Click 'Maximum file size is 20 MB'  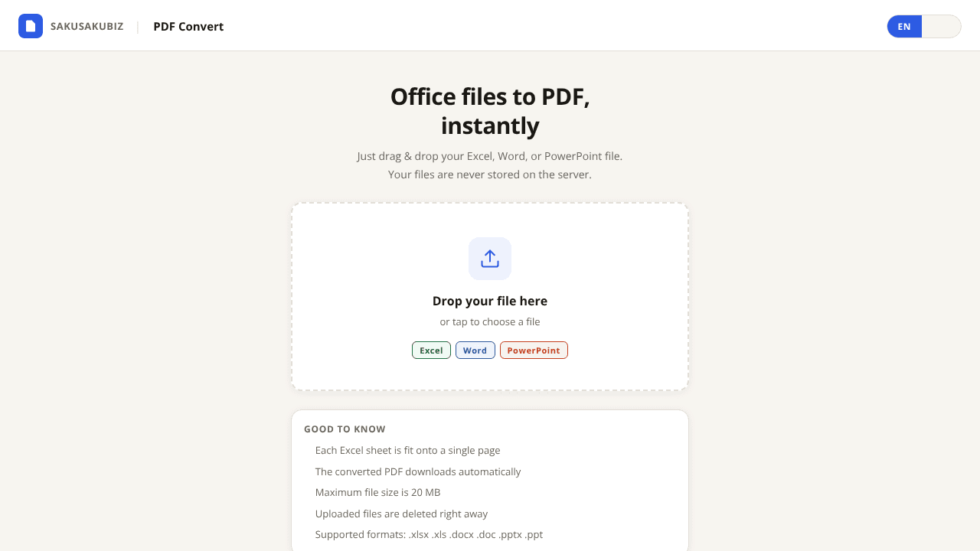(x=378, y=493)
